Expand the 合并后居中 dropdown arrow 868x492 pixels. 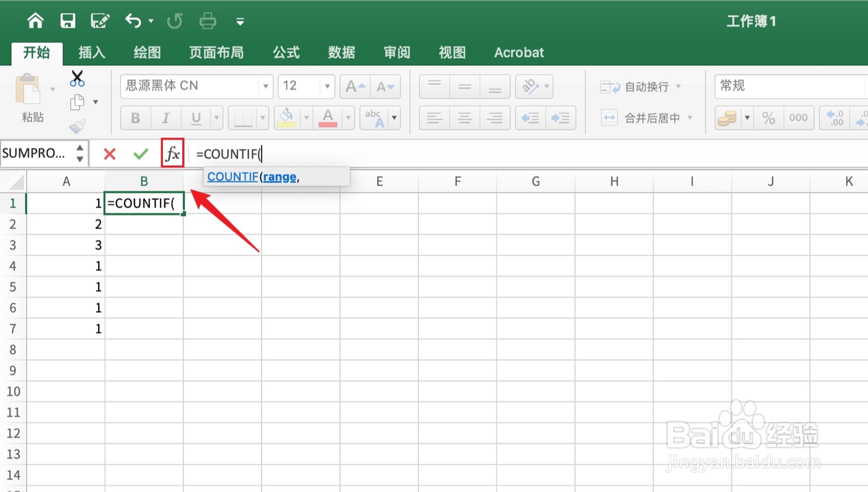pyautogui.click(x=691, y=118)
